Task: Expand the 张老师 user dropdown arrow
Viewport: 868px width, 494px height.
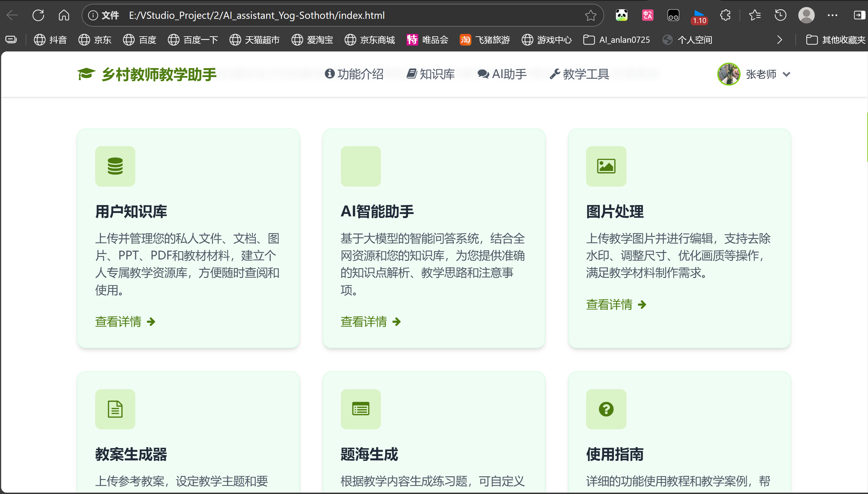Action: pos(787,74)
